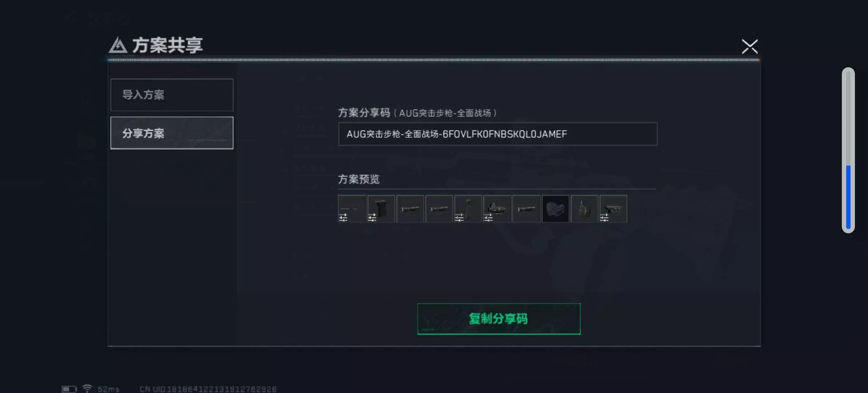
Task: Click the Wi-Fi signal icon
Action: click(x=87, y=388)
